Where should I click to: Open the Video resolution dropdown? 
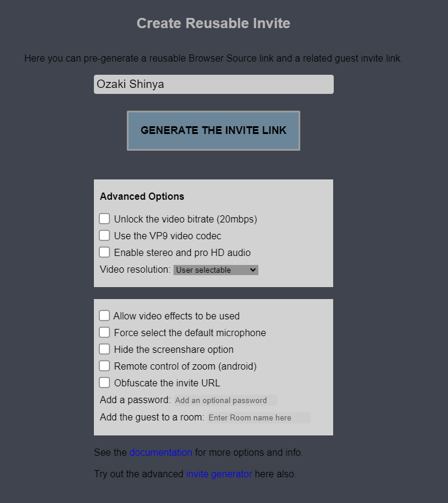point(215,270)
